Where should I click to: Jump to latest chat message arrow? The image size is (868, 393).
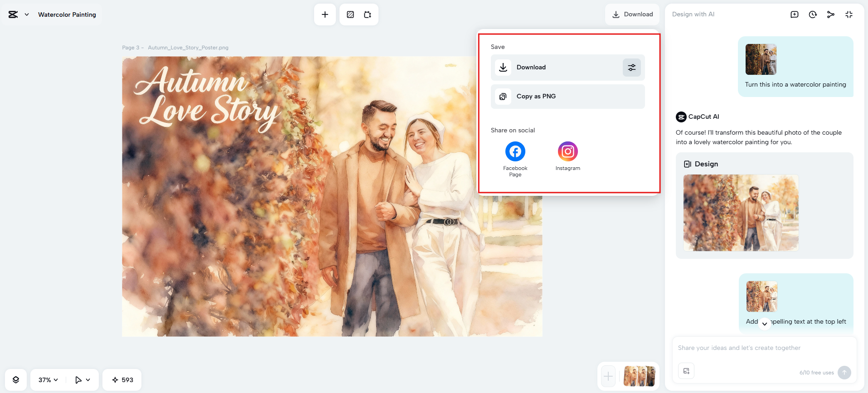765,324
